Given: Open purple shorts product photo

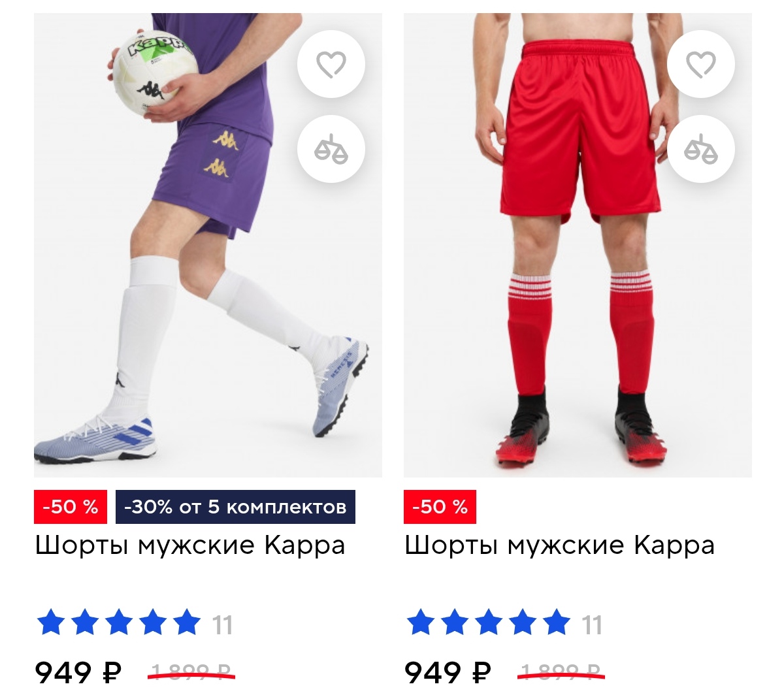Looking at the screenshot, I should coord(208,245).
